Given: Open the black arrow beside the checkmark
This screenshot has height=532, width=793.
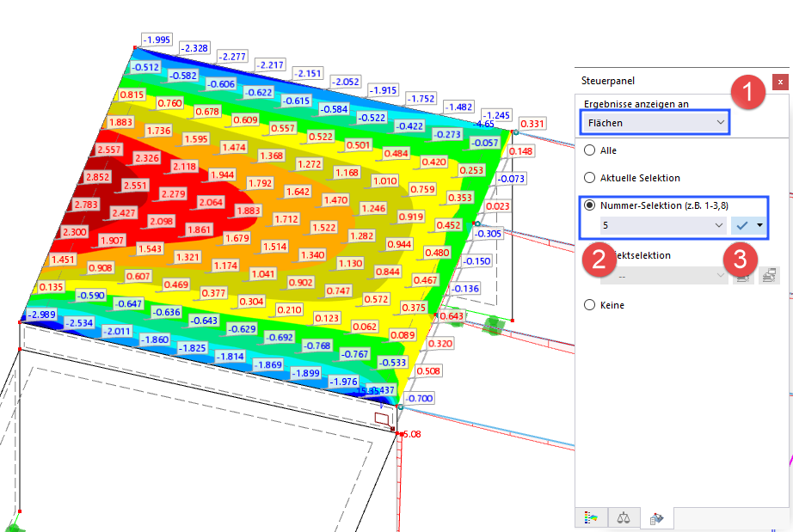Looking at the screenshot, I should tap(759, 225).
